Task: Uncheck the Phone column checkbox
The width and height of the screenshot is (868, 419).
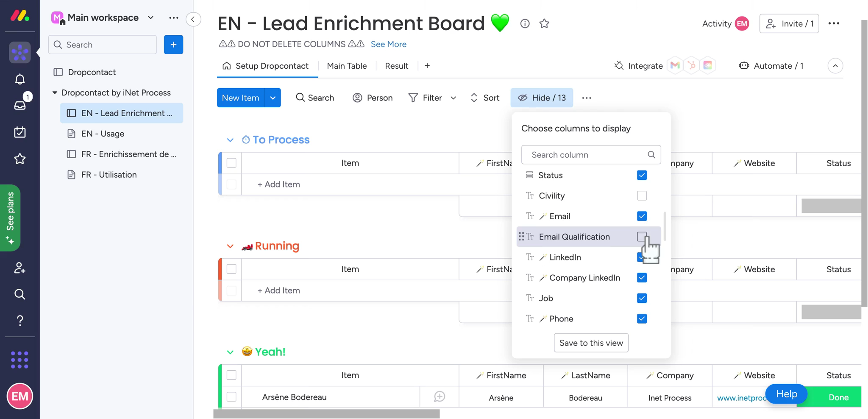Action: tap(642, 319)
